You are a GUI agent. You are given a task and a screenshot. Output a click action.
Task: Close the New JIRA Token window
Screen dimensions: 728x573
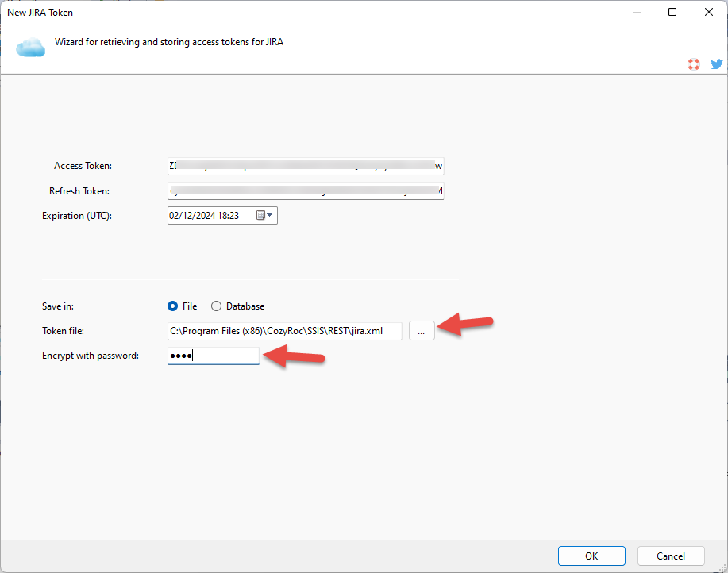(x=708, y=12)
